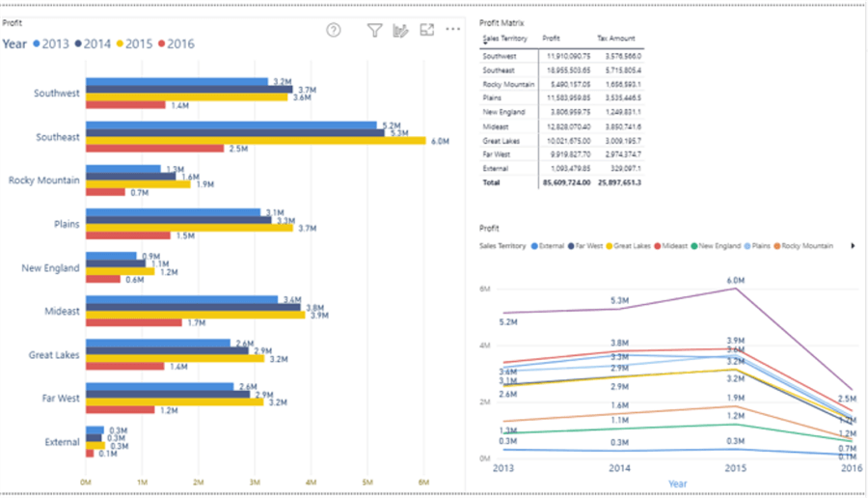Click the Total profit value 85,609,724.00
Screen dimensions: 868x498
pos(566,182)
